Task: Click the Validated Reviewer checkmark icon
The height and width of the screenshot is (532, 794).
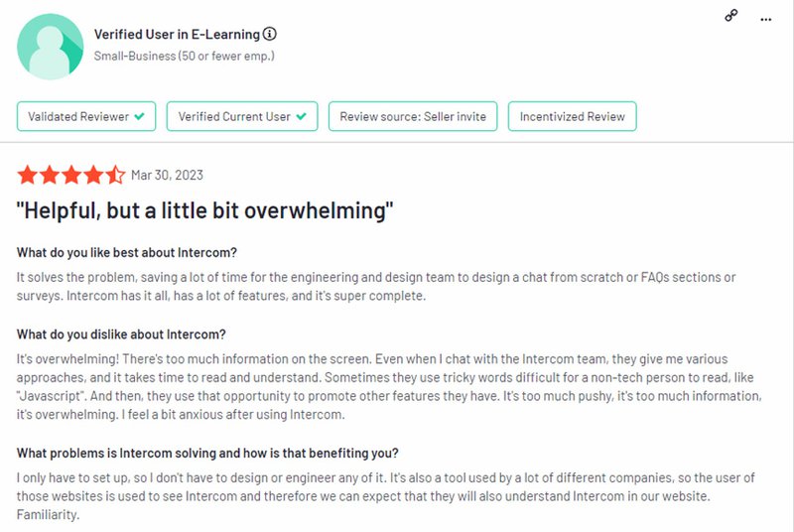Action: pyautogui.click(x=139, y=116)
